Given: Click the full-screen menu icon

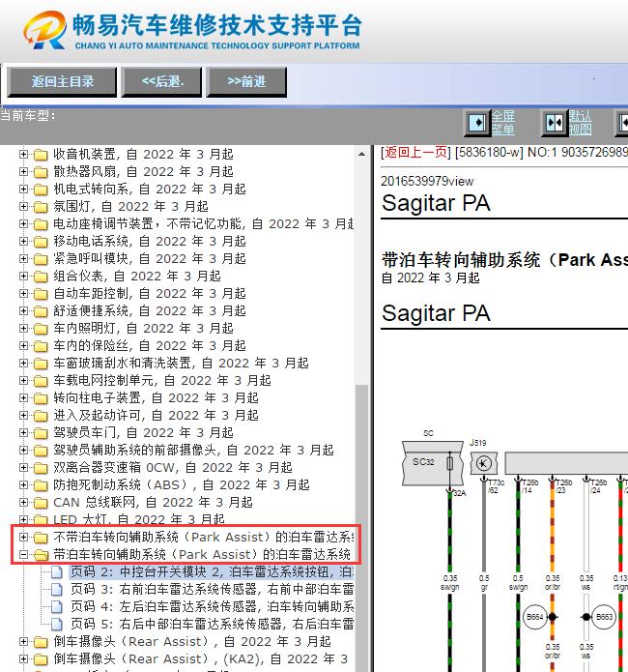Looking at the screenshot, I should tap(477, 124).
